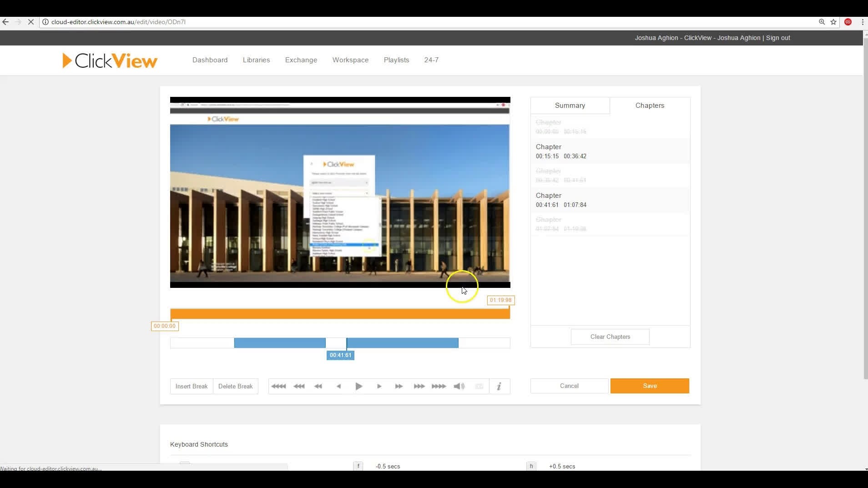
Task: Toggle the struck-through chapter 00:00:00 to 00:15:15
Action: point(610,127)
